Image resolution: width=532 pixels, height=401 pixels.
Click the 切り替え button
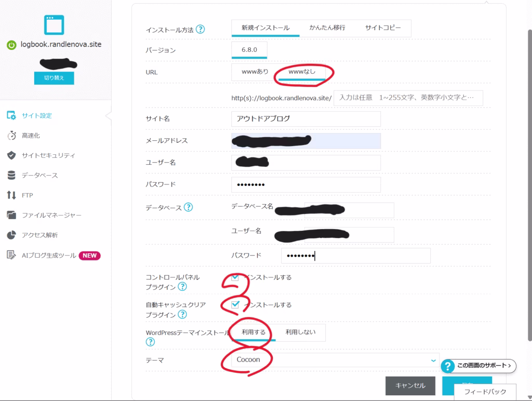[54, 78]
